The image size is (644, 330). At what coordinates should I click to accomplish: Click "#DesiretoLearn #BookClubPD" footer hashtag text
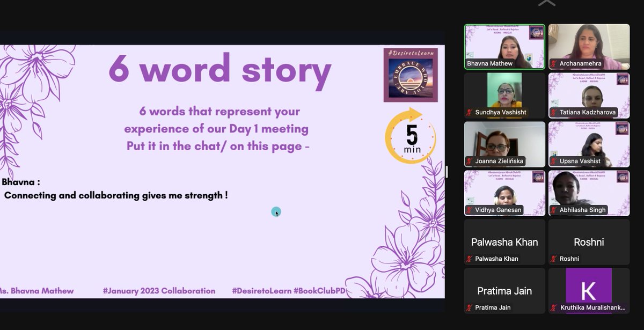289,291
